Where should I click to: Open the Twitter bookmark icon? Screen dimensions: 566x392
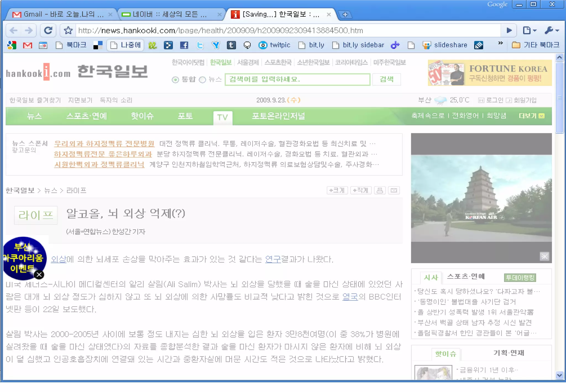pyautogui.click(x=200, y=45)
